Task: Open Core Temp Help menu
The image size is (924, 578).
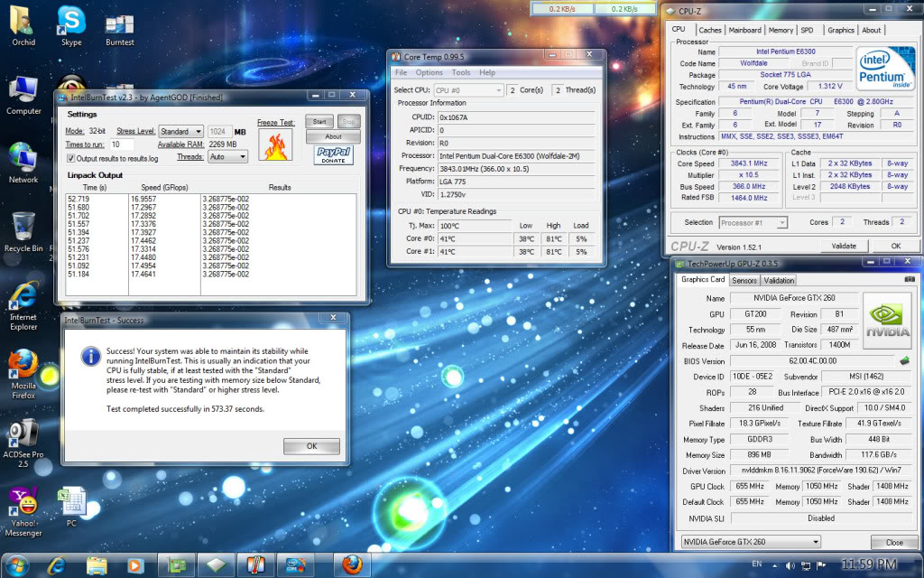Action: (486, 72)
